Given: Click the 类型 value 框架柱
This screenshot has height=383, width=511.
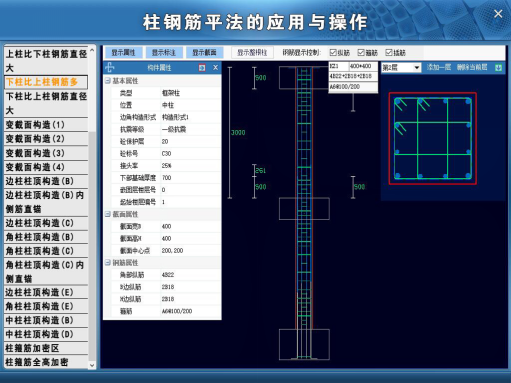Looking at the screenshot, I should click(191, 93).
